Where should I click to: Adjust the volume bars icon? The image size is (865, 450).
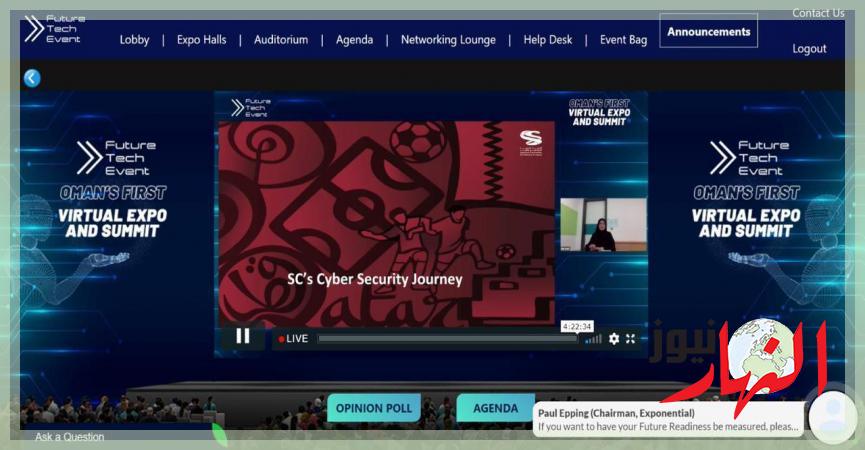pos(594,339)
